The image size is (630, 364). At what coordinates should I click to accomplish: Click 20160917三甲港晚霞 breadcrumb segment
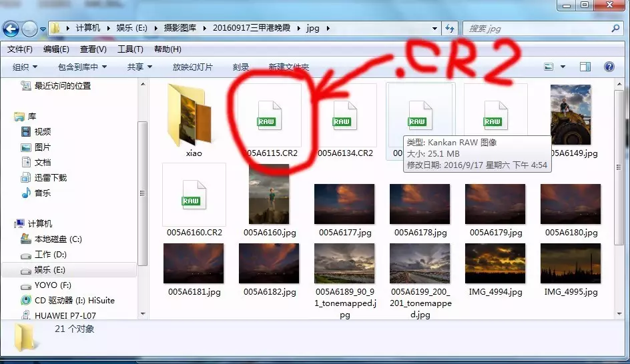[252, 28]
